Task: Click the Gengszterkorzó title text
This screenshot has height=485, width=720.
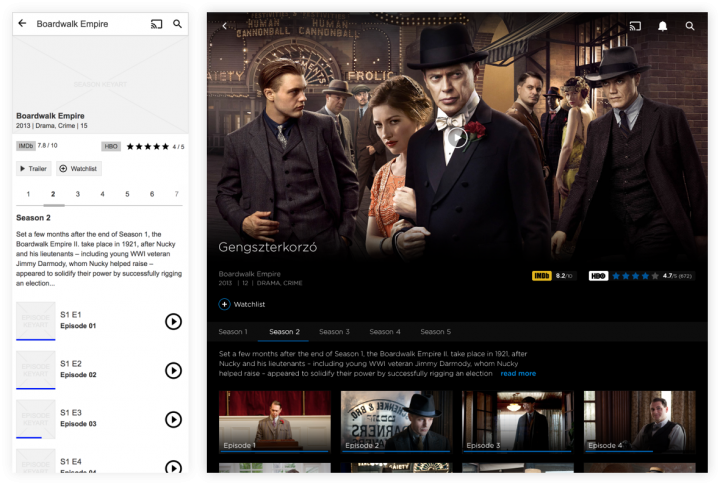Action: coord(268,247)
